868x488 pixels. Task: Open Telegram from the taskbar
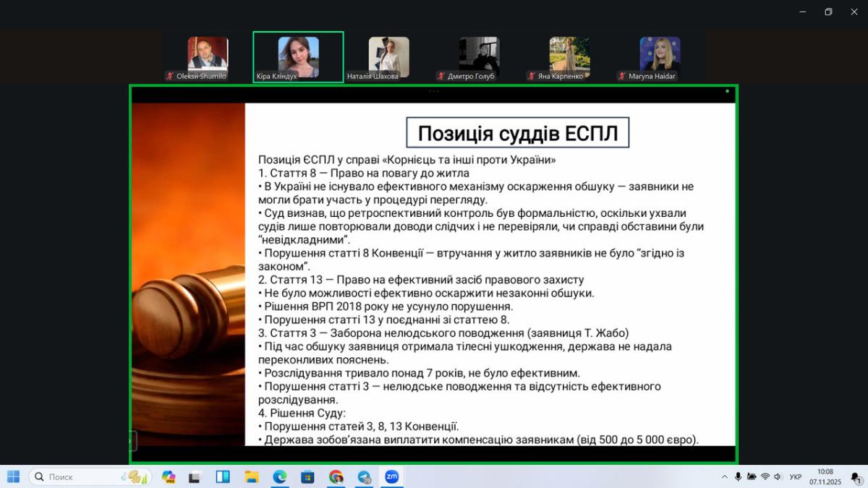[x=364, y=476]
